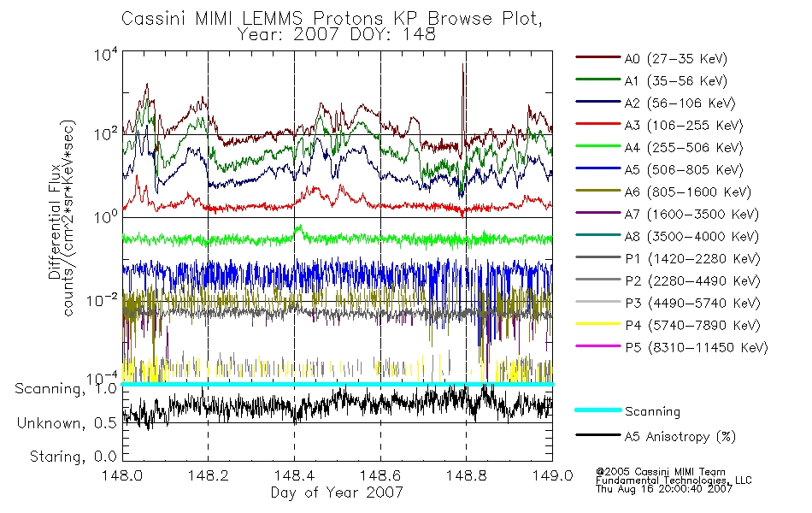Image resolution: width=812 pixels, height=513 pixels.
Task: Click the 10^-2 y-axis tick label
Action: click(x=102, y=300)
